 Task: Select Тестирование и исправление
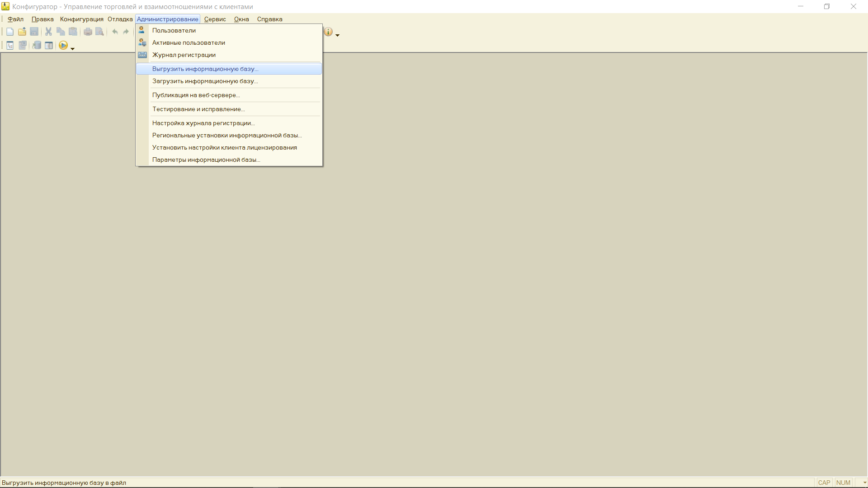(229, 109)
